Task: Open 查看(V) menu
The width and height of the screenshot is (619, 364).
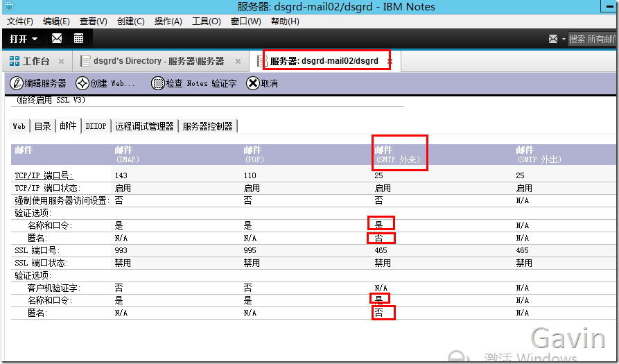Action: [93, 21]
